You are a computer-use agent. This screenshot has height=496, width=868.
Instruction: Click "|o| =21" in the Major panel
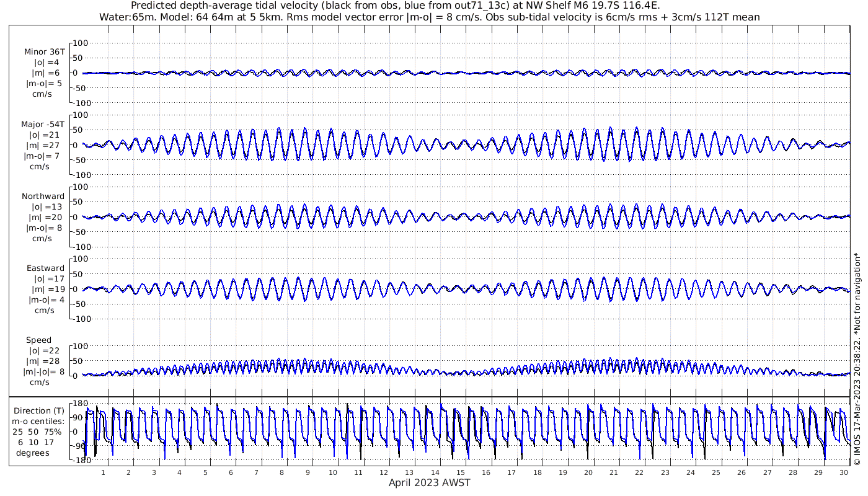44,135
